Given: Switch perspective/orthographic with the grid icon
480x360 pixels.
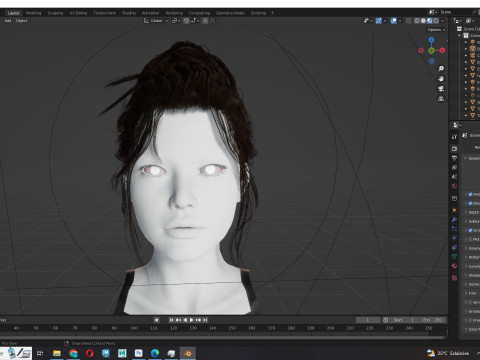Looking at the screenshot, I should [441, 99].
